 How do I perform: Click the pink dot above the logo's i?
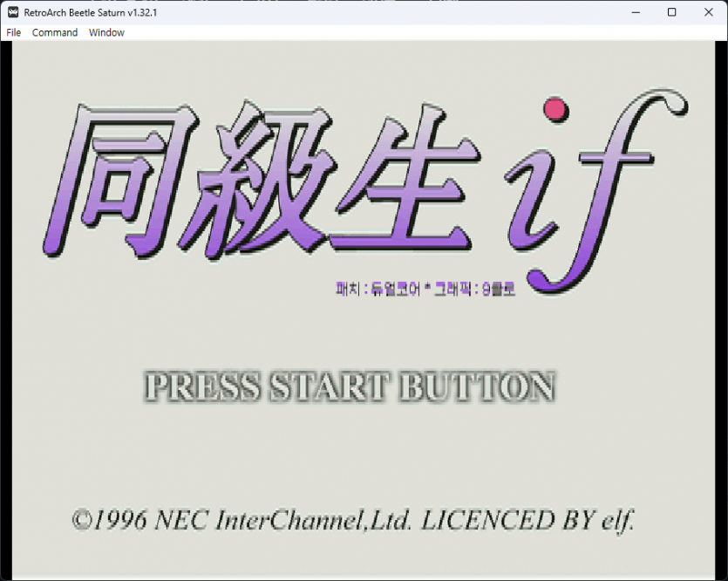(x=555, y=110)
